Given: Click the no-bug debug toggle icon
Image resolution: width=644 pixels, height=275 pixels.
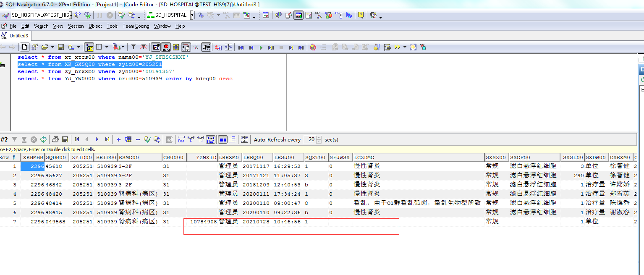Looking at the screenshot, I should coord(313,47).
